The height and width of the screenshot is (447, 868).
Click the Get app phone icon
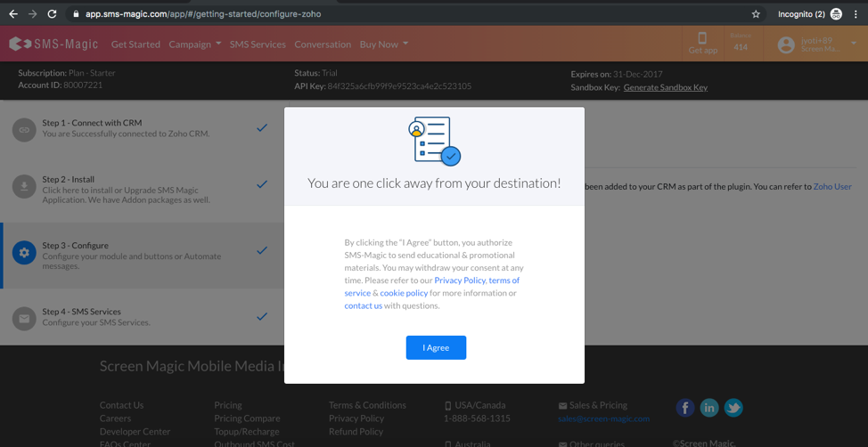pyautogui.click(x=702, y=38)
